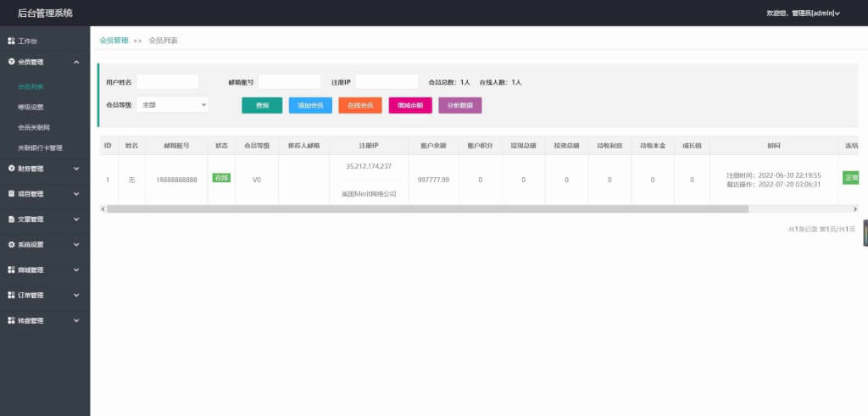
Task: Click the 项目管理 sidebar icon
Action: 11,194
